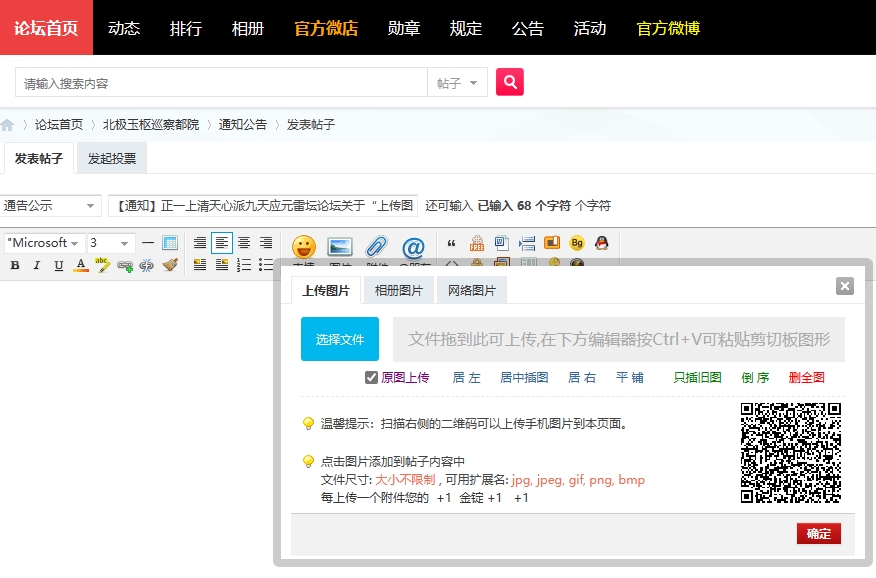Open 官方微店 in top navigation
The height and width of the screenshot is (578, 876).
[x=326, y=28]
